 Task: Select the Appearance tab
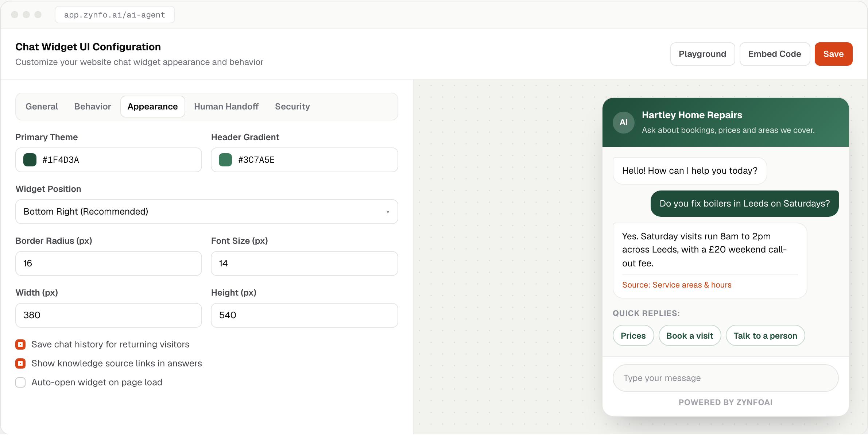click(152, 107)
